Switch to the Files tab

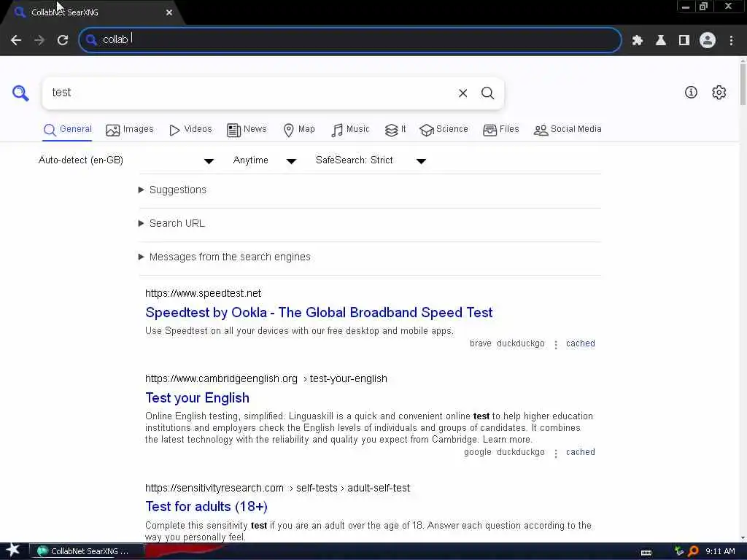[x=500, y=130]
